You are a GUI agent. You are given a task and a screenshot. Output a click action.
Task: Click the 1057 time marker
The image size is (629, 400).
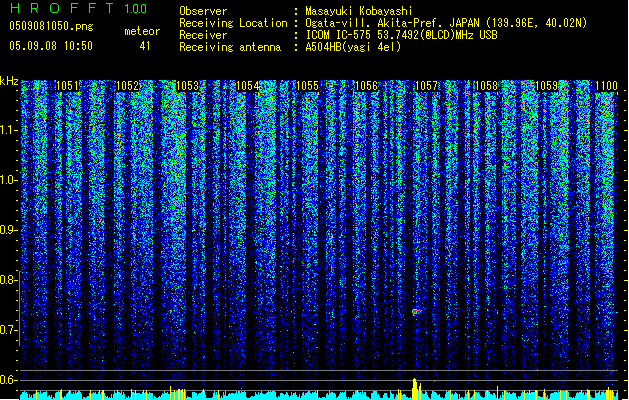[x=426, y=86]
